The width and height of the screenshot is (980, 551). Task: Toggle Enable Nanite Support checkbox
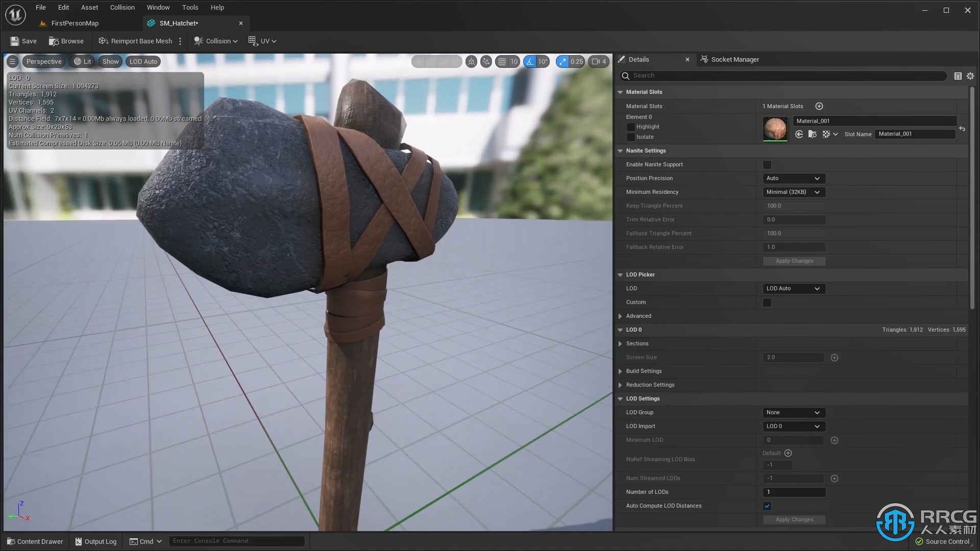pos(767,164)
